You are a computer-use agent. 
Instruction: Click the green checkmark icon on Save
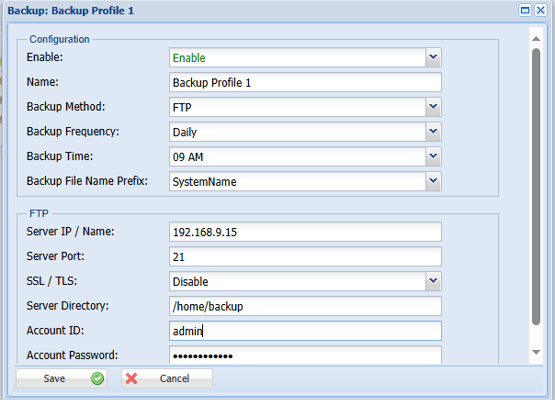coord(97,378)
